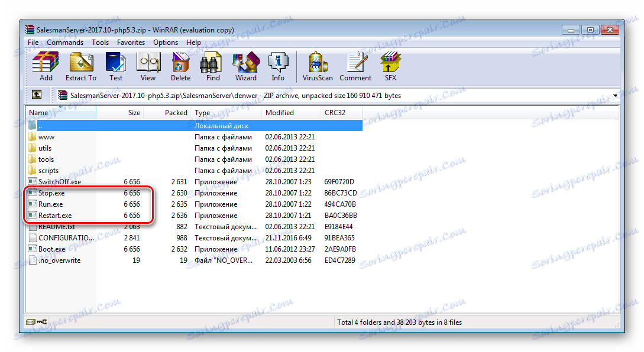This screenshot has width=644, height=352.
Task: Click the Info toolbar icon
Action: point(278,66)
